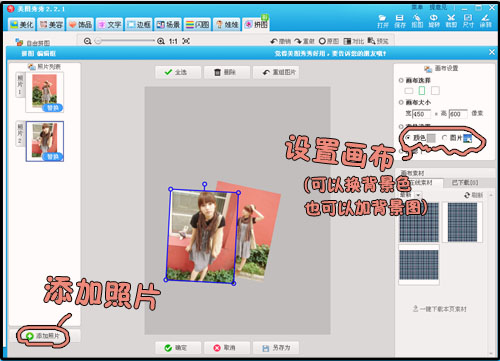The height and width of the screenshot is (361, 500).
Task: Close the 拼图 editing dialog
Action: (x=492, y=52)
